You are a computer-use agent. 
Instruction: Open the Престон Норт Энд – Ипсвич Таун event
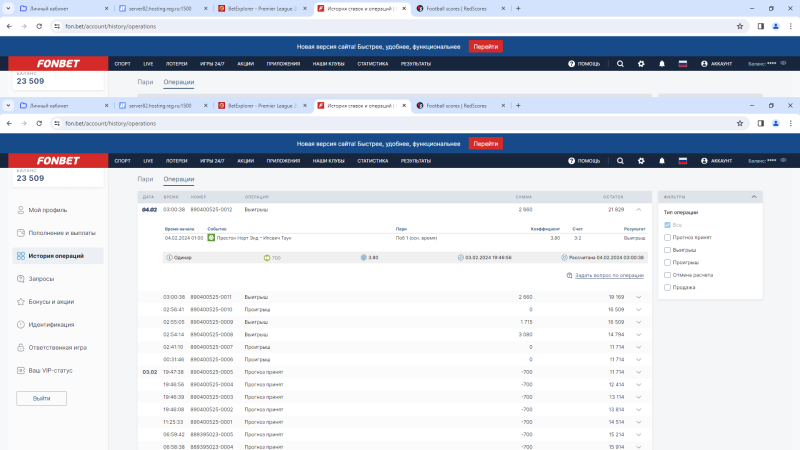click(x=248, y=238)
